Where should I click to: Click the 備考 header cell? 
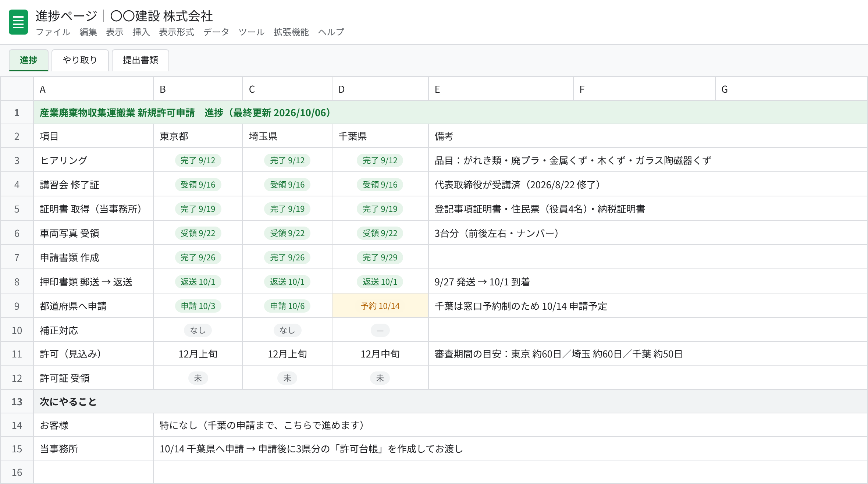coord(648,136)
